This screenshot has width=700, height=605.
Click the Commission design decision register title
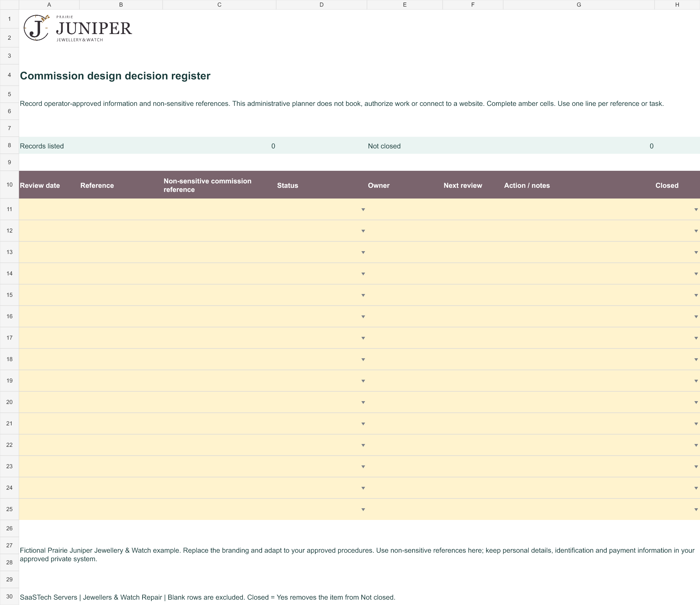(115, 76)
